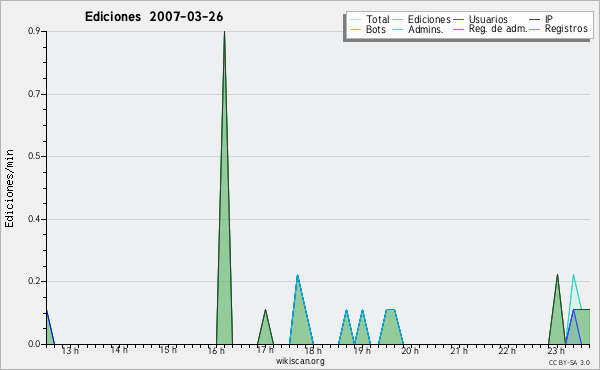Click the '14 h' x-axis label

[x=119, y=350]
